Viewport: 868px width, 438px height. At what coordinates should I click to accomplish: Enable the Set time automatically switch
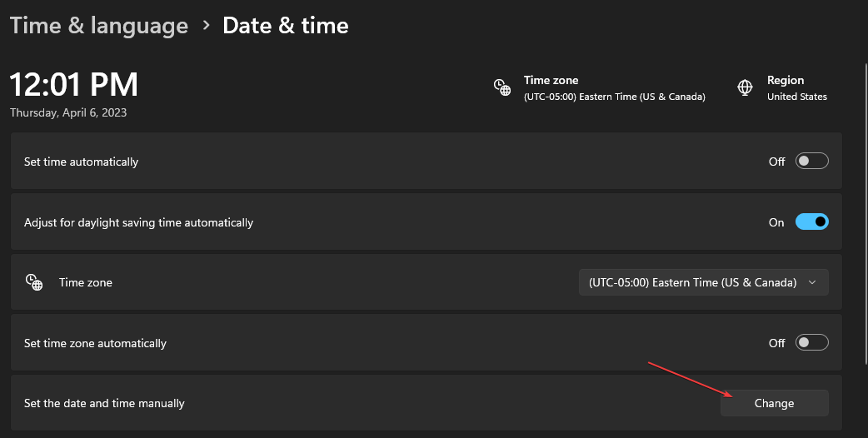pos(811,162)
